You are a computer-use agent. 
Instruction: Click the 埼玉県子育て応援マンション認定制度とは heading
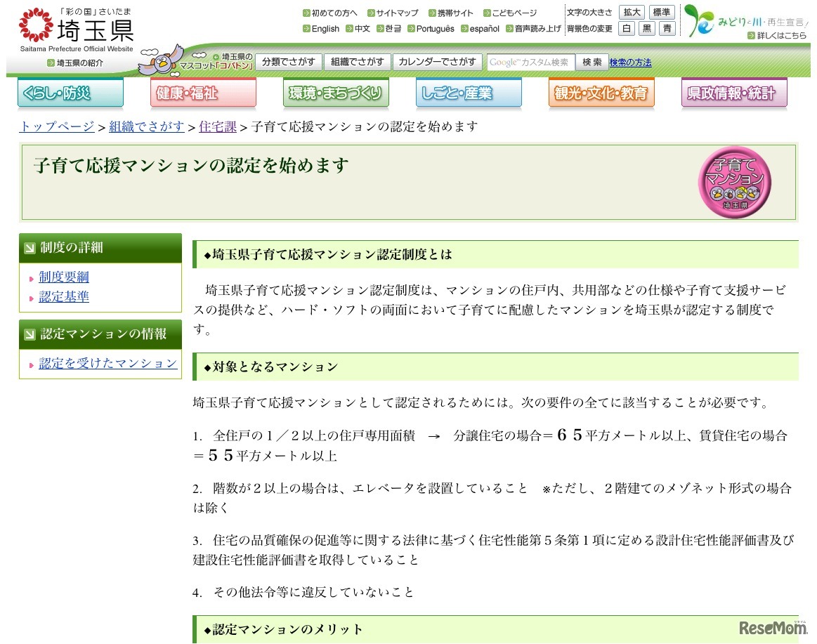(328, 254)
